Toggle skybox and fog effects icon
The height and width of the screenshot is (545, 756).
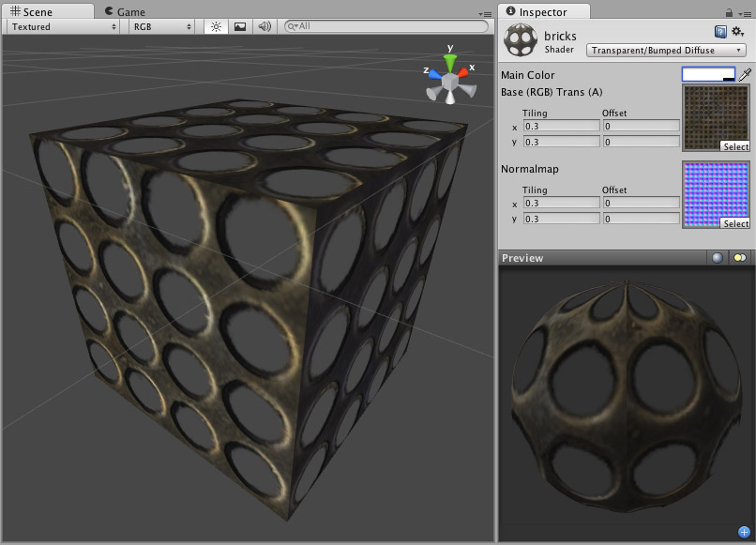(x=239, y=27)
